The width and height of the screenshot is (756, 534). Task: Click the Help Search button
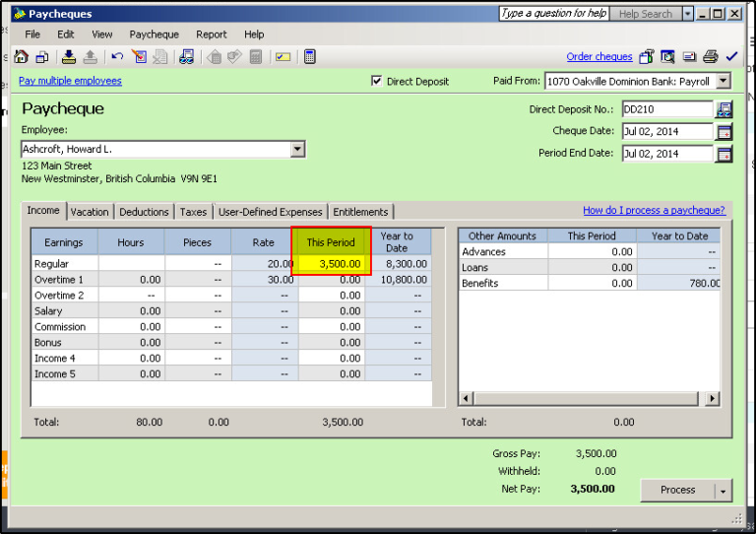(646, 14)
